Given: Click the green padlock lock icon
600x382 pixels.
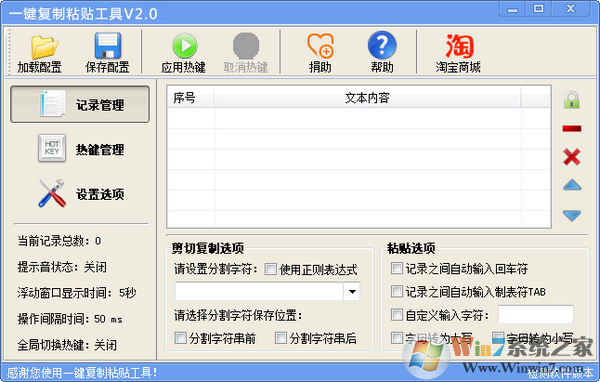Looking at the screenshot, I should click(x=572, y=100).
